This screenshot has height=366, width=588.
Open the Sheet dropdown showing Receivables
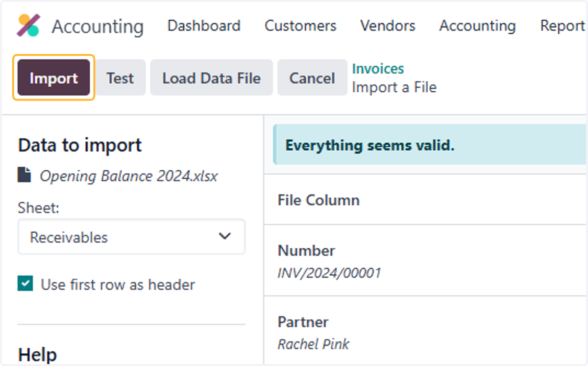tap(131, 237)
